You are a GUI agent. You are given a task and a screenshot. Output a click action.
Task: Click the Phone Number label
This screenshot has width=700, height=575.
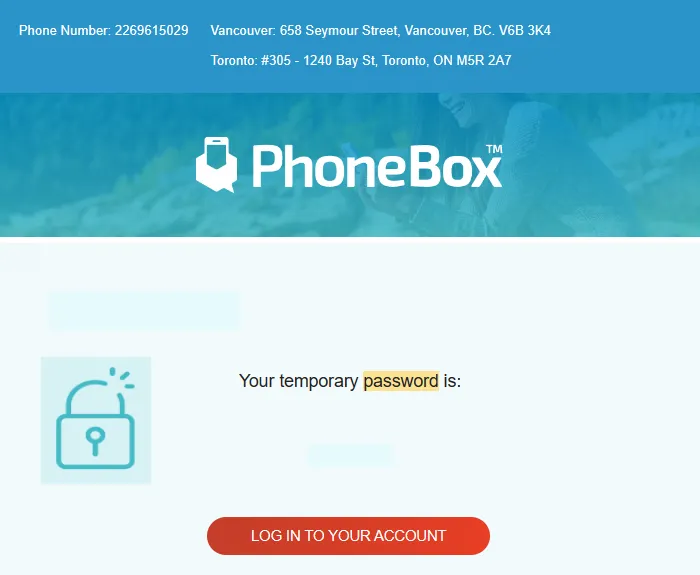65,30
